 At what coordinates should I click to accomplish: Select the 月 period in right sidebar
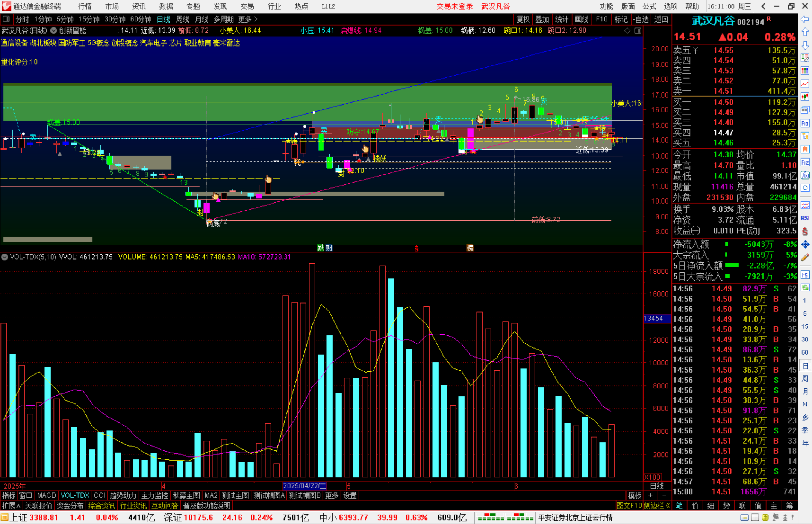click(805, 391)
